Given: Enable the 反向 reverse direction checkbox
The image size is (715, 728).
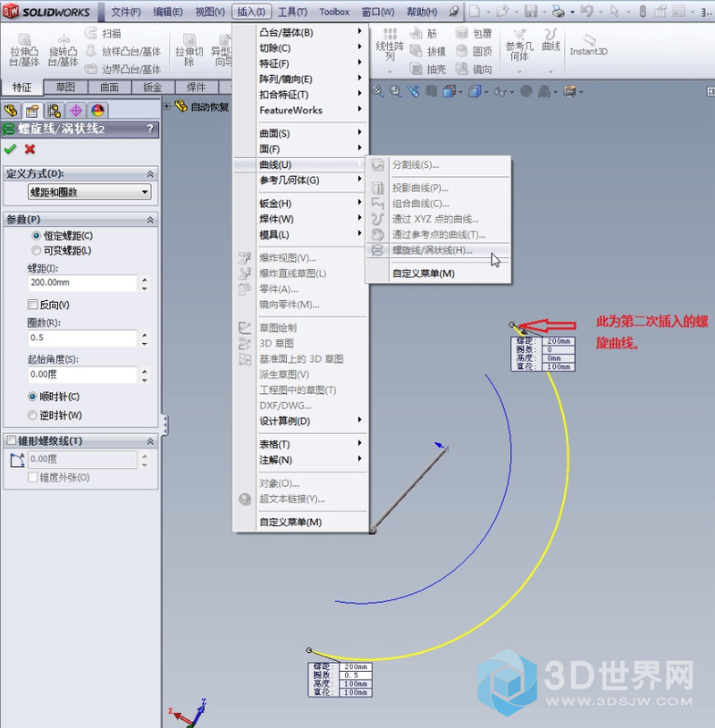Looking at the screenshot, I should [33, 305].
